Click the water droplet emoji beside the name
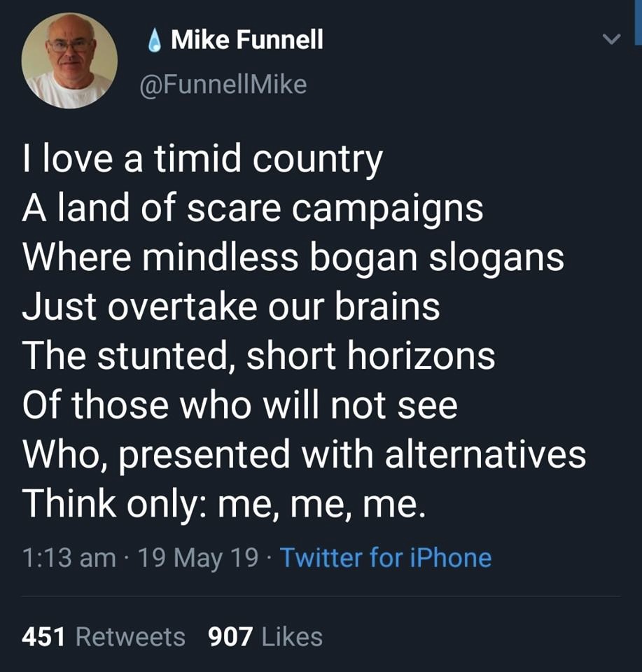This screenshot has width=642, height=672. point(156,42)
